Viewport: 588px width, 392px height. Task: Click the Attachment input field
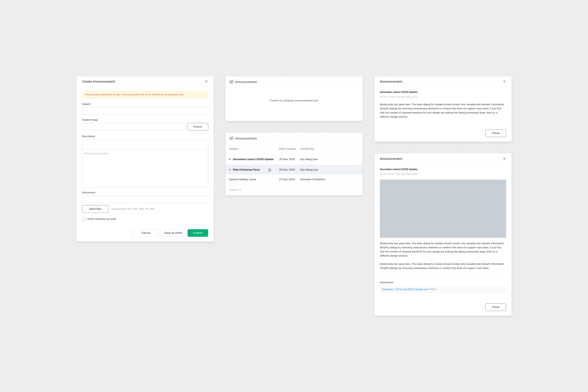pos(145,199)
